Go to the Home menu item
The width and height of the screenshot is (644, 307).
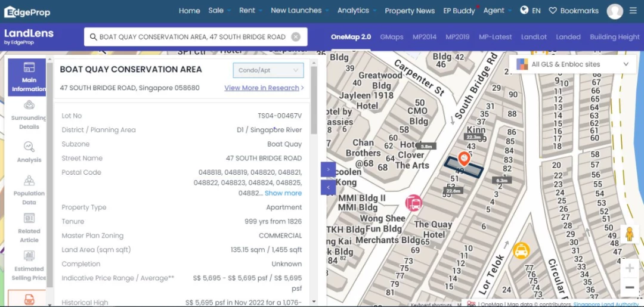pyautogui.click(x=190, y=11)
